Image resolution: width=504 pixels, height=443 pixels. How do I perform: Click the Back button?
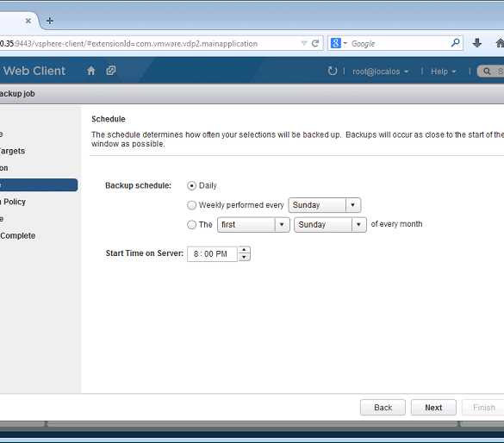[383, 408]
